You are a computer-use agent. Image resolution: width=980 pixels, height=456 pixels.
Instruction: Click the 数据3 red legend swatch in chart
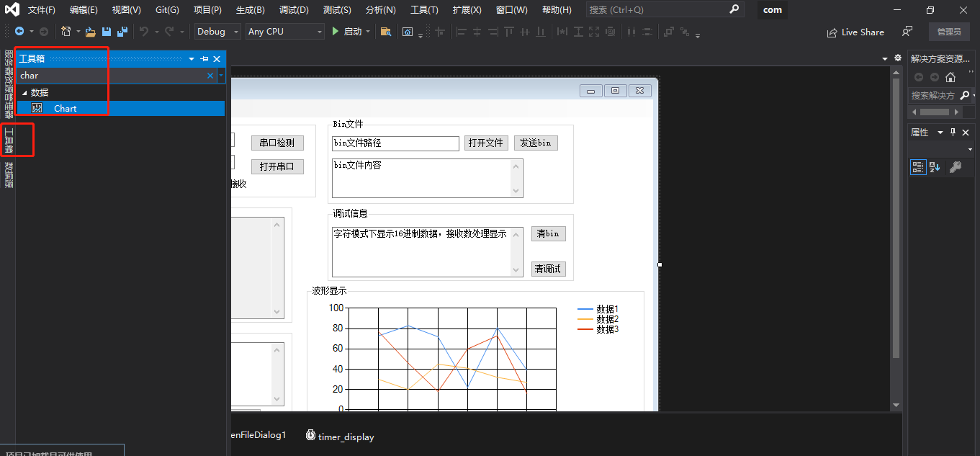tap(585, 329)
